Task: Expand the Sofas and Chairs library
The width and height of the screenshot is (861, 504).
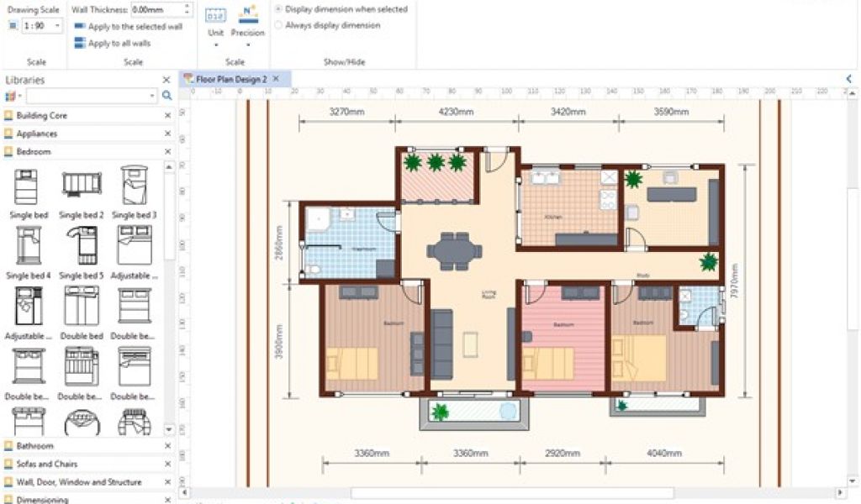Action: (47, 464)
